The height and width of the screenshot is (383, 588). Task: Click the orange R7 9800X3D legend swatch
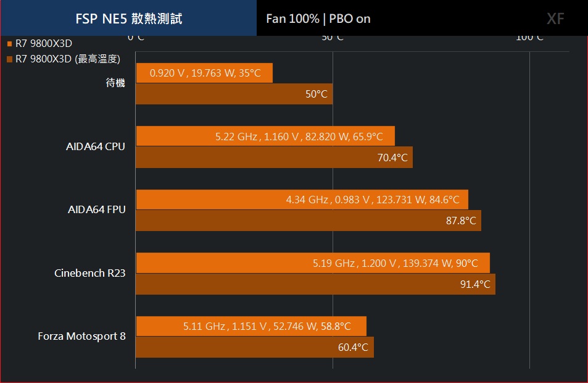tap(10, 44)
